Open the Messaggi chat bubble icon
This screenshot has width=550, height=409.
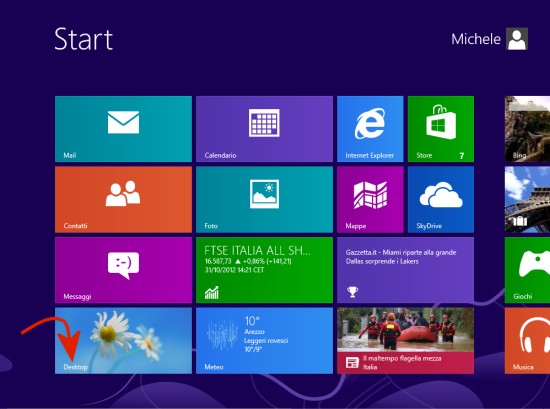(123, 266)
